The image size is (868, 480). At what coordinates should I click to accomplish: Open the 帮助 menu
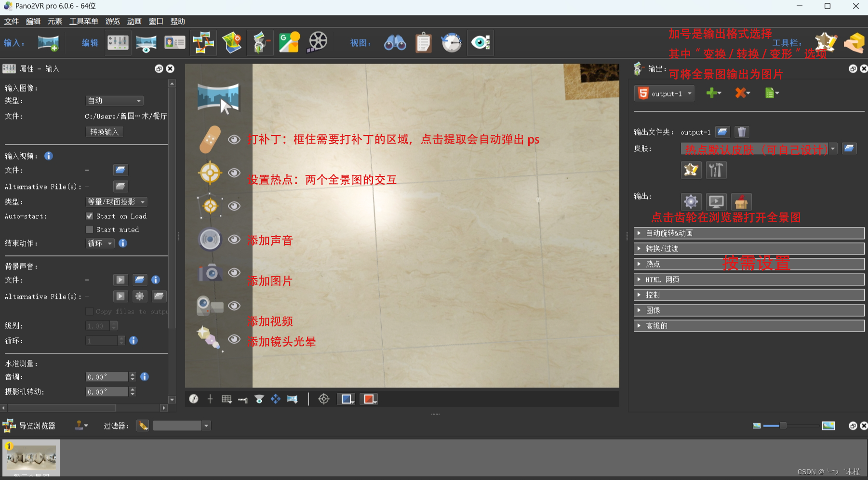178,21
